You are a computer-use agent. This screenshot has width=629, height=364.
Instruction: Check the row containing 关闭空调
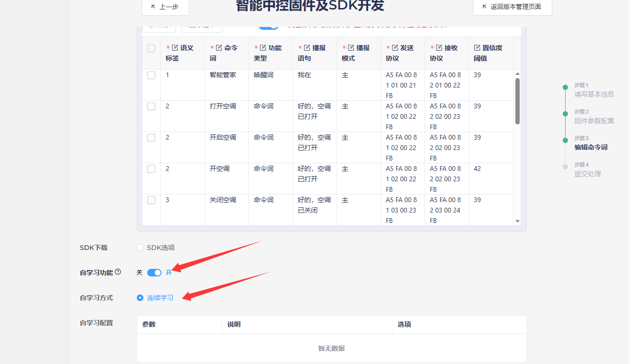tap(151, 200)
